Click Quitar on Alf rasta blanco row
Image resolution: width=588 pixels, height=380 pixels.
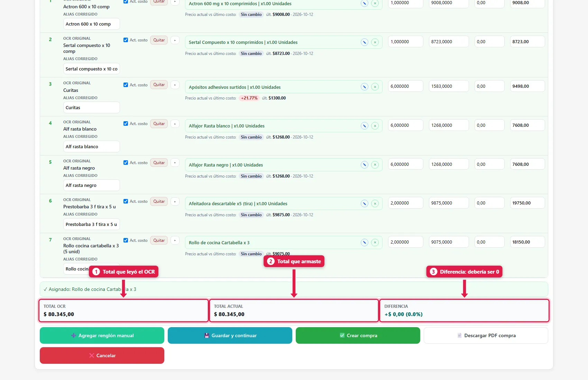tap(159, 124)
